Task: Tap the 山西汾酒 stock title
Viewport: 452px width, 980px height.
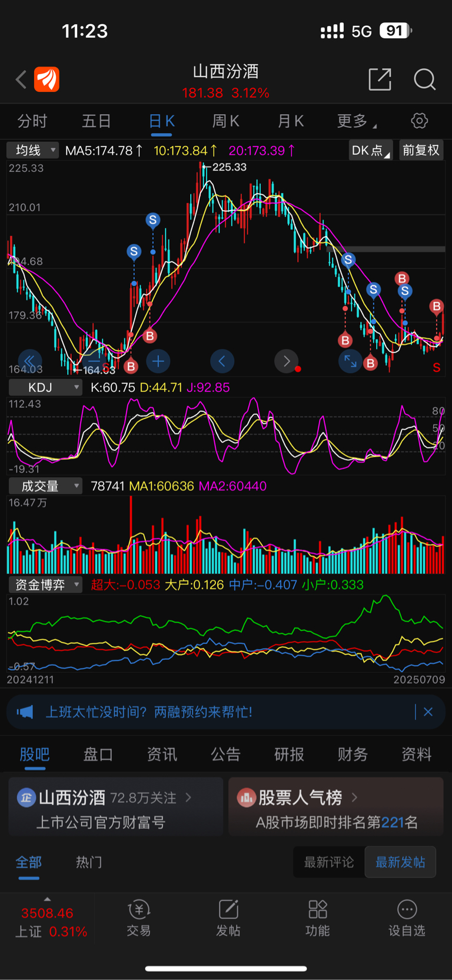Action: tap(226, 72)
